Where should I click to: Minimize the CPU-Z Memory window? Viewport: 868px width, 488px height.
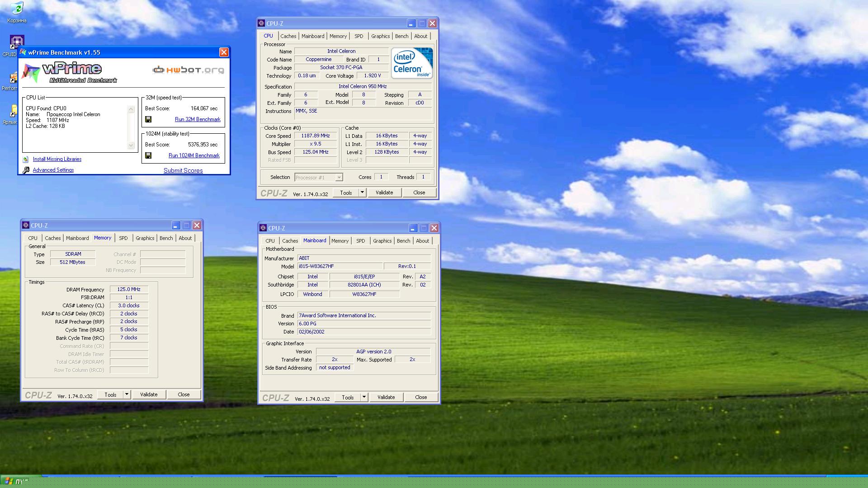point(175,225)
